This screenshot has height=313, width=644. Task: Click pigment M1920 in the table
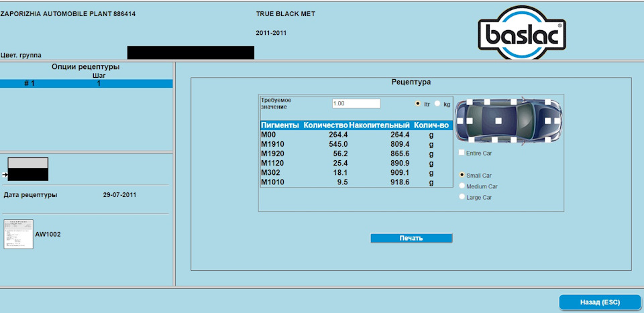(x=273, y=153)
